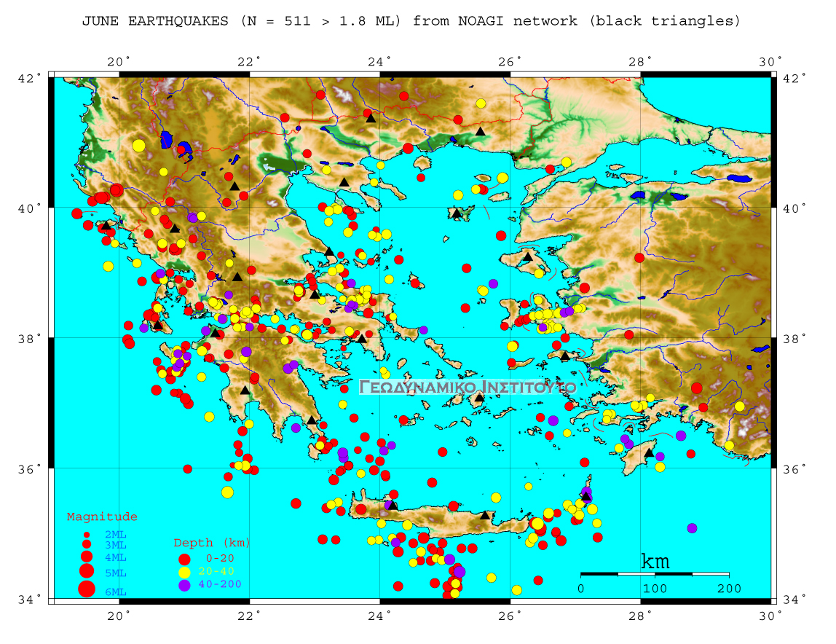This screenshot has height=644, width=836.
Task: Pick the red 0-20 depth legend swatch
Action: [x=184, y=559]
